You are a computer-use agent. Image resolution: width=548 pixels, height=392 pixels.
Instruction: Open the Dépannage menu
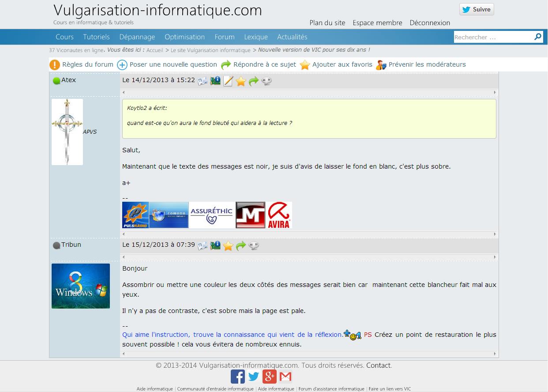point(137,37)
